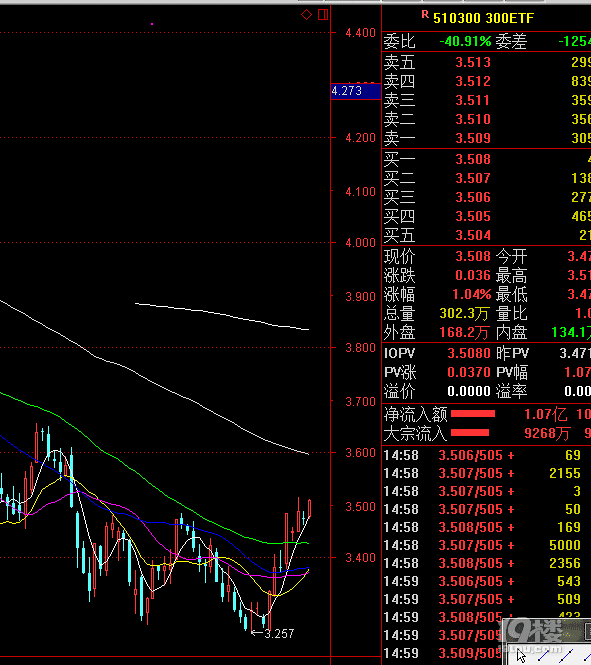Click the red 净流入额 bar
The image size is (591, 665).
click(x=473, y=414)
